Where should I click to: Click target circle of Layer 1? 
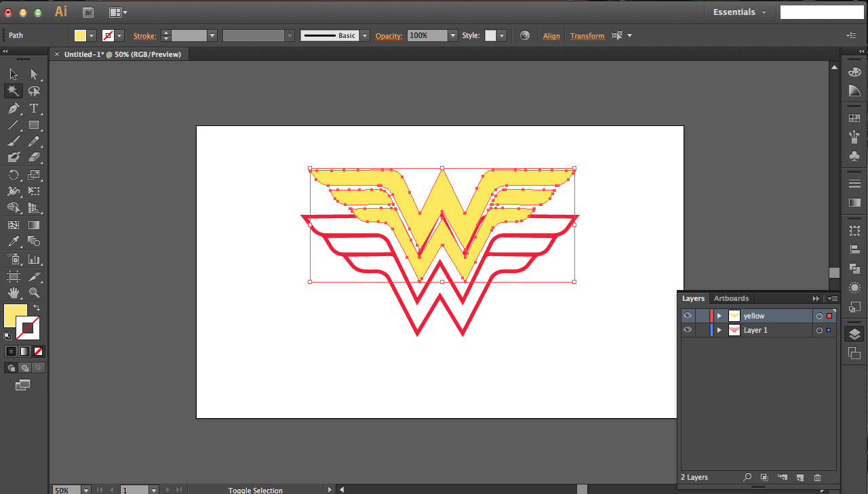819,330
